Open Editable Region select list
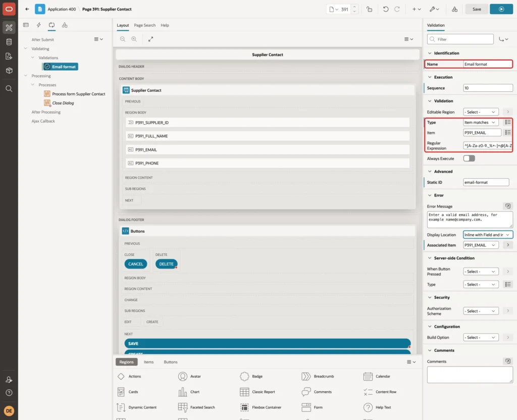 coord(481,112)
